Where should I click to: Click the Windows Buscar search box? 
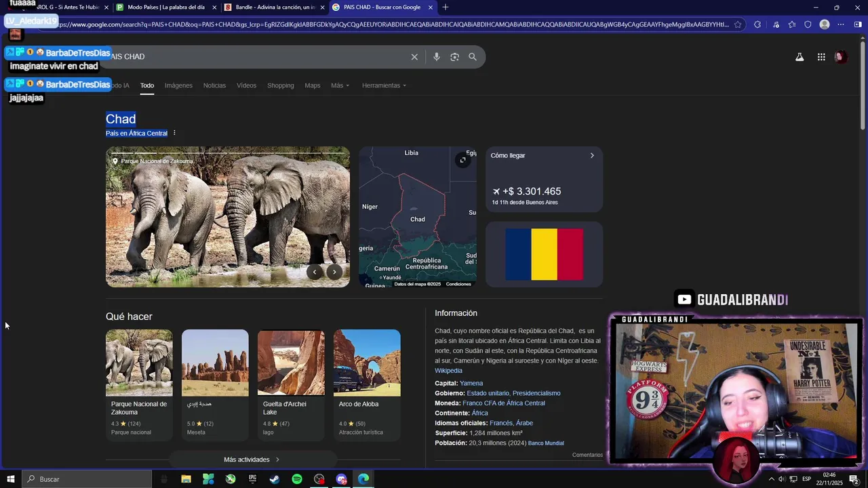coord(87,479)
